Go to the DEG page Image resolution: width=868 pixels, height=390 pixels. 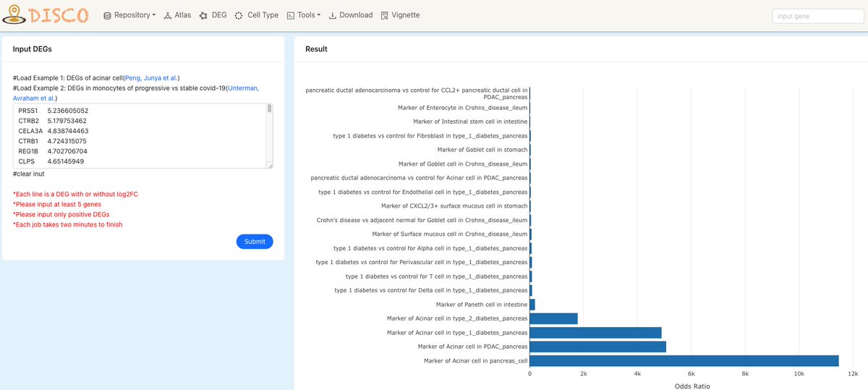point(213,14)
